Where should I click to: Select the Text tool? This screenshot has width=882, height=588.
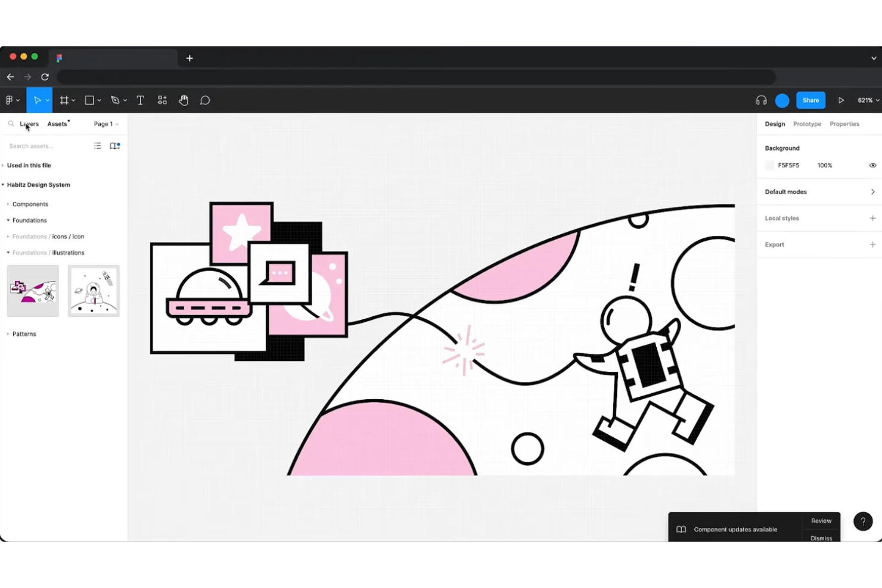[x=141, y=100]
